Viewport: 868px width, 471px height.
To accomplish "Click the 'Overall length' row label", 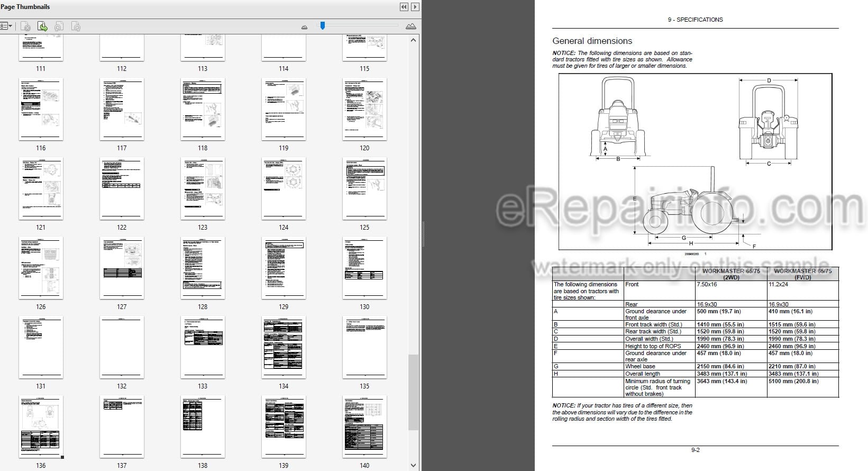I will tap(643, 374).
